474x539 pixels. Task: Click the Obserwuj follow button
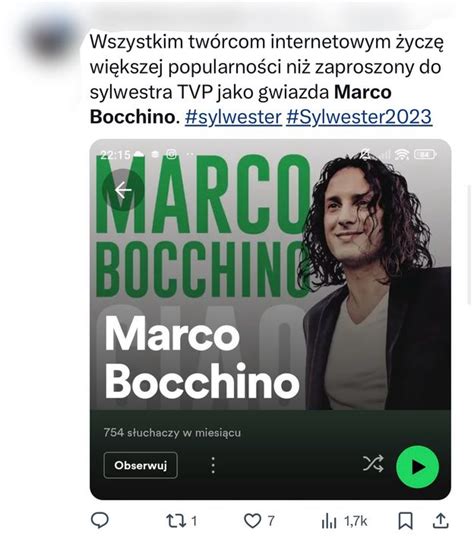tap(141, 465)
